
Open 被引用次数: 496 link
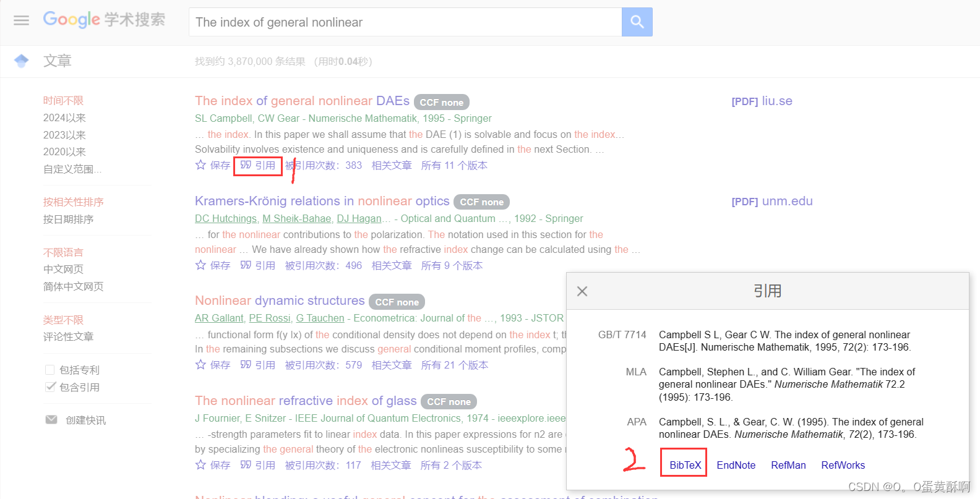click(323, 265)
